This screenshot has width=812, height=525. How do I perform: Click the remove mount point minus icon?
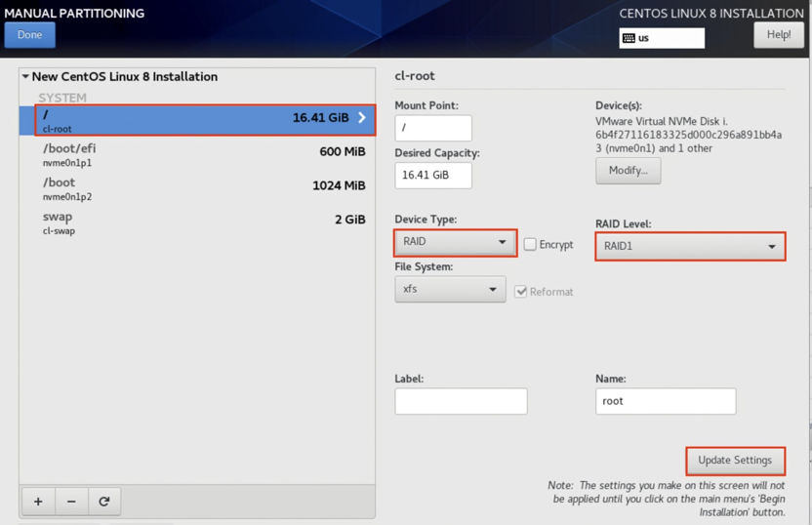coord(71,502)
